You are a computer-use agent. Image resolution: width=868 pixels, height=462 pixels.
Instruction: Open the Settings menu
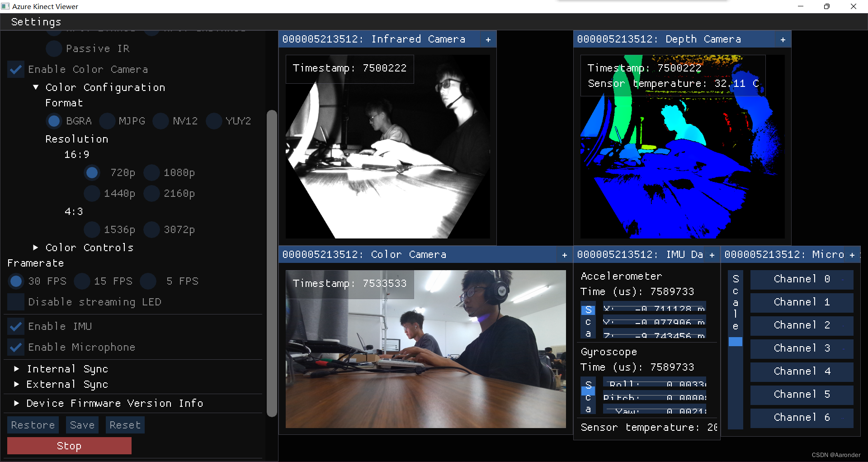[x=36, y=22]
